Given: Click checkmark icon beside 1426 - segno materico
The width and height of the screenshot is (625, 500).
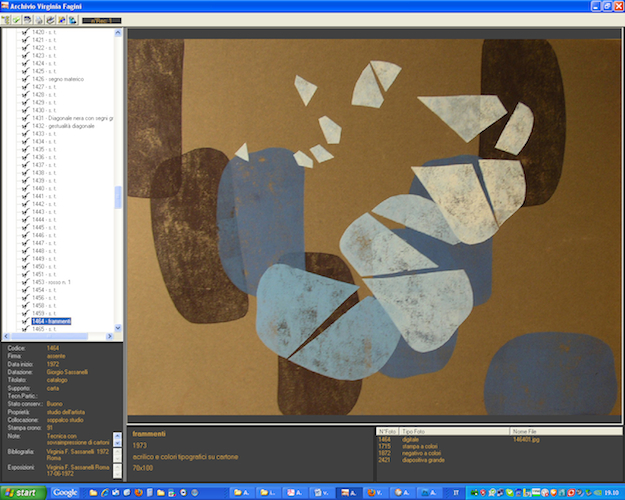Looking at the screenshot, I should [x=26, y=79].
